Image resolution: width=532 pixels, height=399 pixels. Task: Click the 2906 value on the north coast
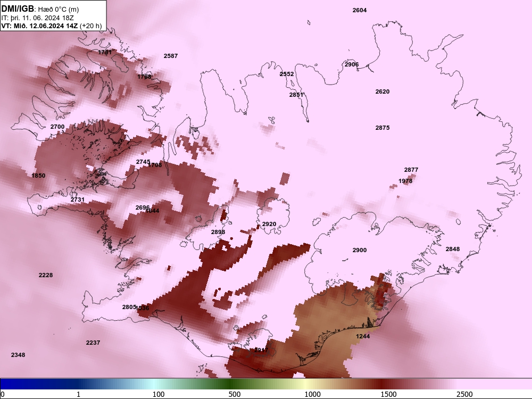pos(352,64)
